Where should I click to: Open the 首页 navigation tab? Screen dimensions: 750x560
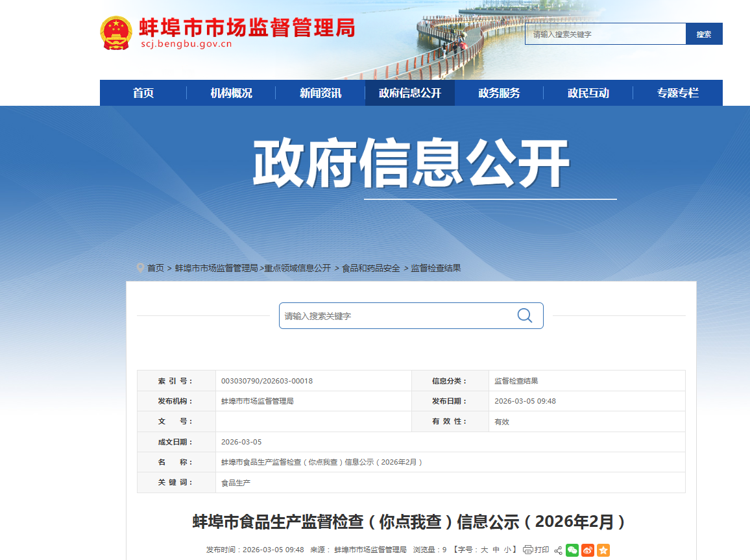coord(143,93)
